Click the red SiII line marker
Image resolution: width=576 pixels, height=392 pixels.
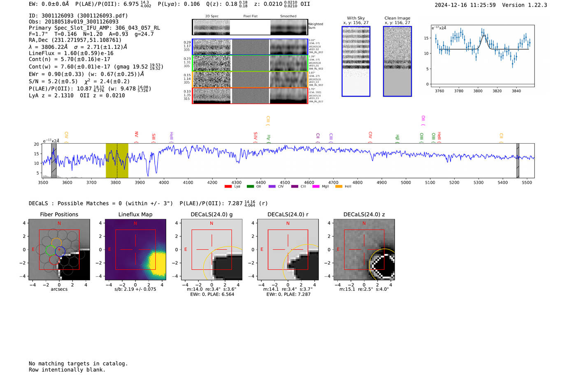click(x=153, y=137)
